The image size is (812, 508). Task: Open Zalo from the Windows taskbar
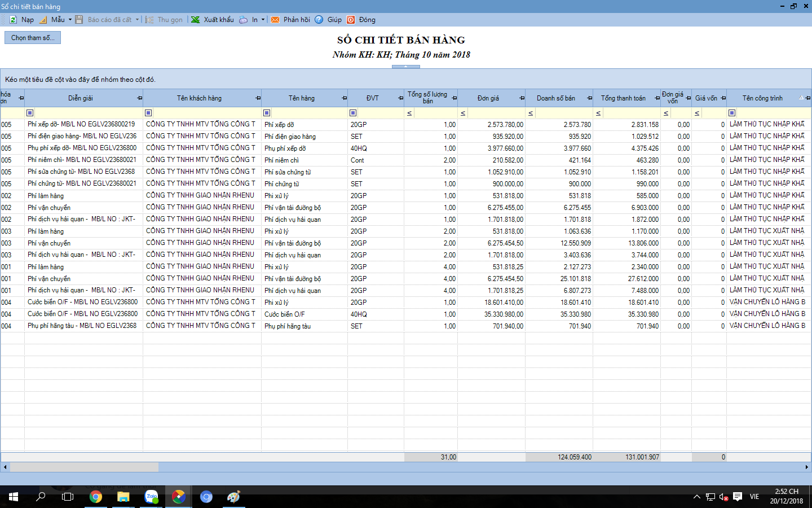click(151, 497)
